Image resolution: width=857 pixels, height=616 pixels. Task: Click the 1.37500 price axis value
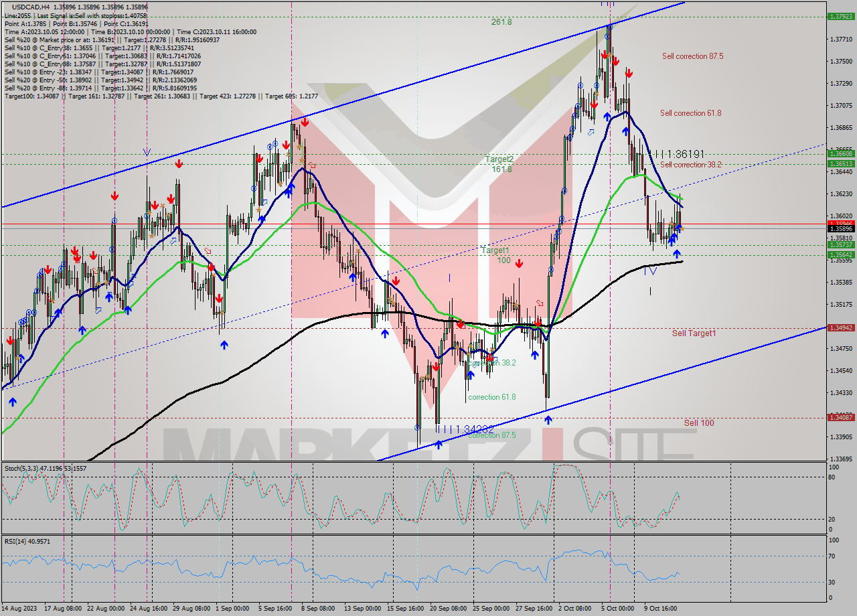click(840, 62)
